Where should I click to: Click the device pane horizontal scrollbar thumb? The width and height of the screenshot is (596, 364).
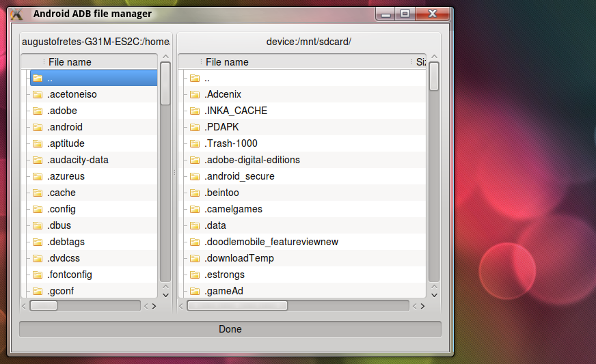238,306
